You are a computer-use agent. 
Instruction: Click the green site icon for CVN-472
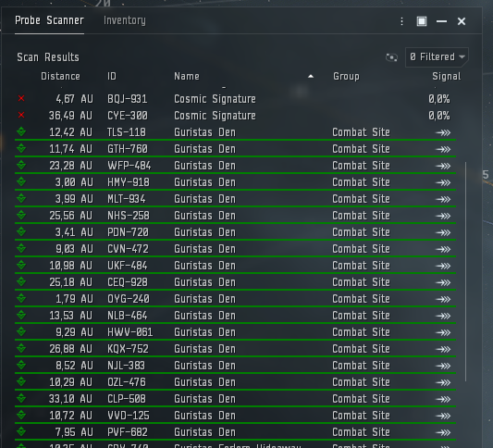(x=21, y=248)
